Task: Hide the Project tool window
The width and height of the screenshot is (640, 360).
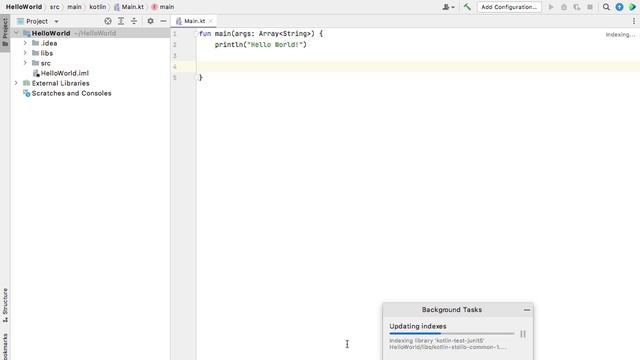Action: 163,21
